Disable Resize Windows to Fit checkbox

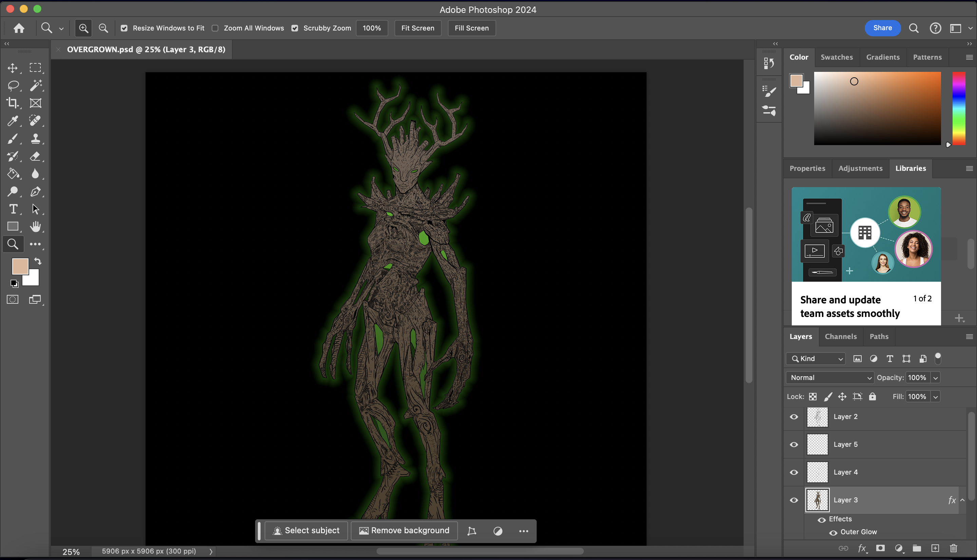tap(124, 28)
